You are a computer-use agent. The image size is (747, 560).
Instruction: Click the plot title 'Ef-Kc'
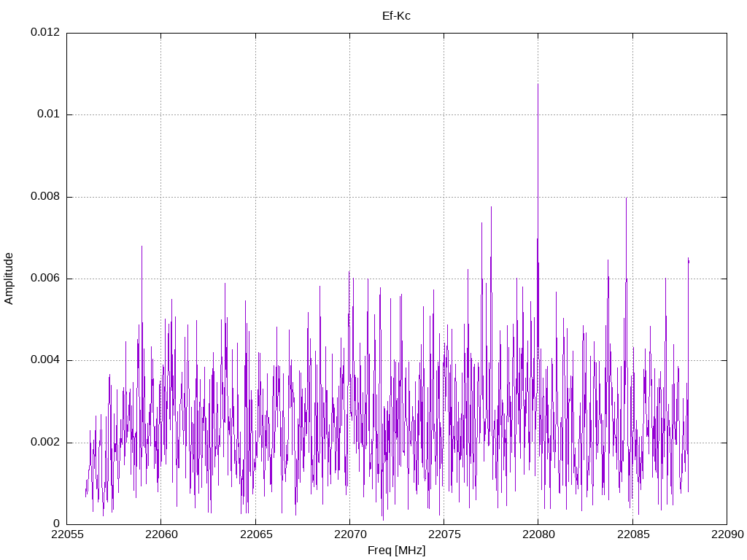click(396, 16)
